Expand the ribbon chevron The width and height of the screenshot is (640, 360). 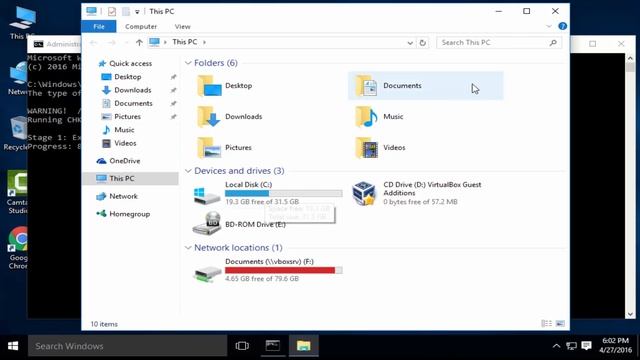pos(549,27)
